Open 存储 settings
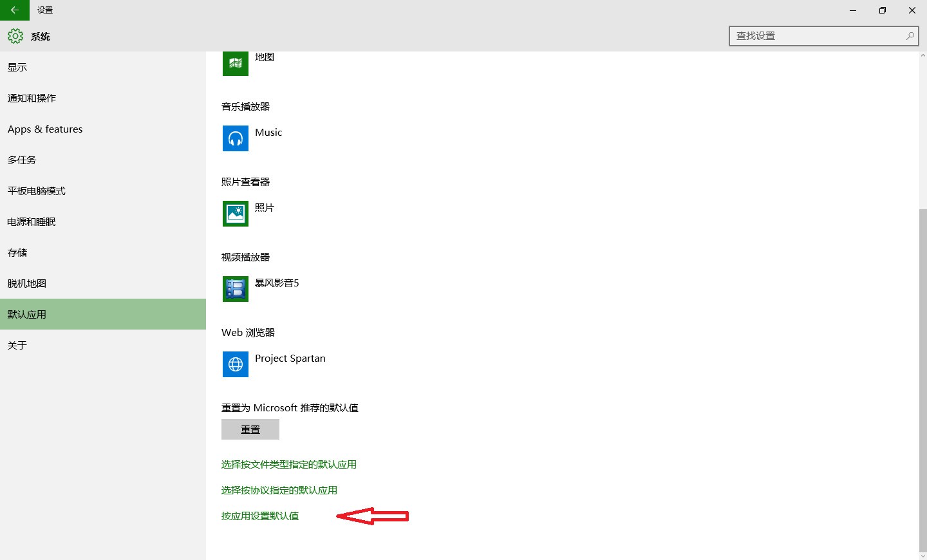Image resolution: width=927 pixels, height=560 pixels. click(x=103, y=252)
